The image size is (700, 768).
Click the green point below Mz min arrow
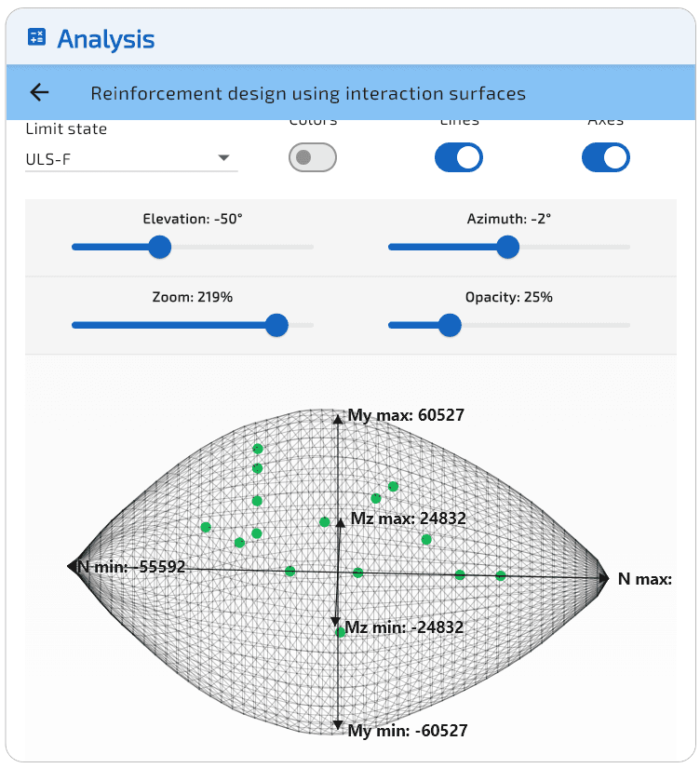click(x=341, y=632)
